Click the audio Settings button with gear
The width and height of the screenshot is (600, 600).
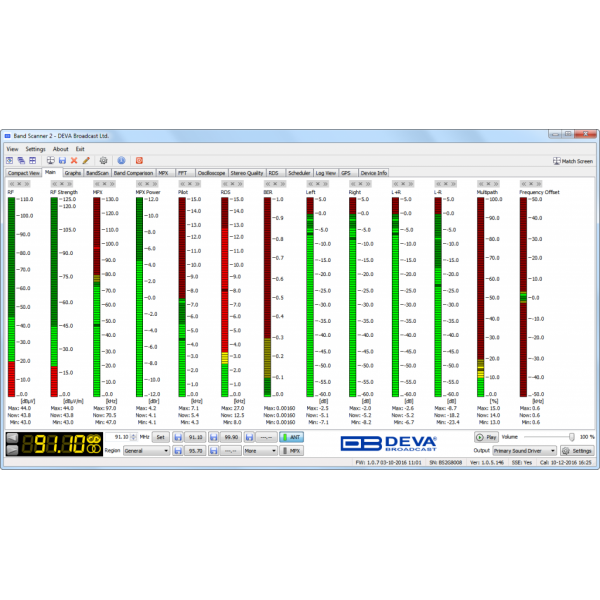577,451
